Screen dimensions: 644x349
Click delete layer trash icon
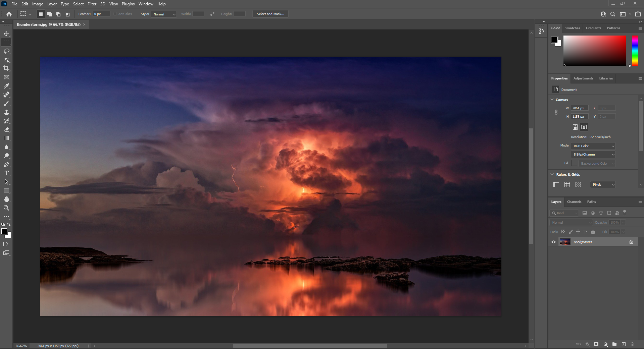633,344
